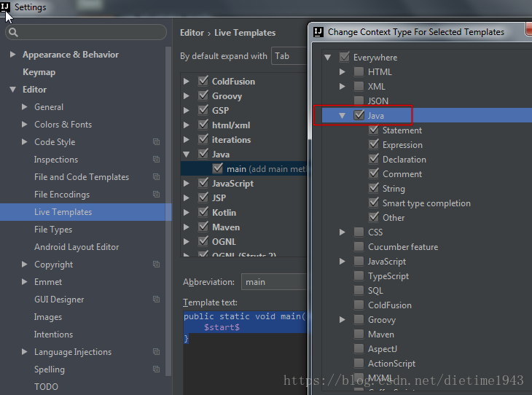Toggle the html/xml template group checkbox
Viewport: 532px width, 395px height.
click(x=203, y=125)
